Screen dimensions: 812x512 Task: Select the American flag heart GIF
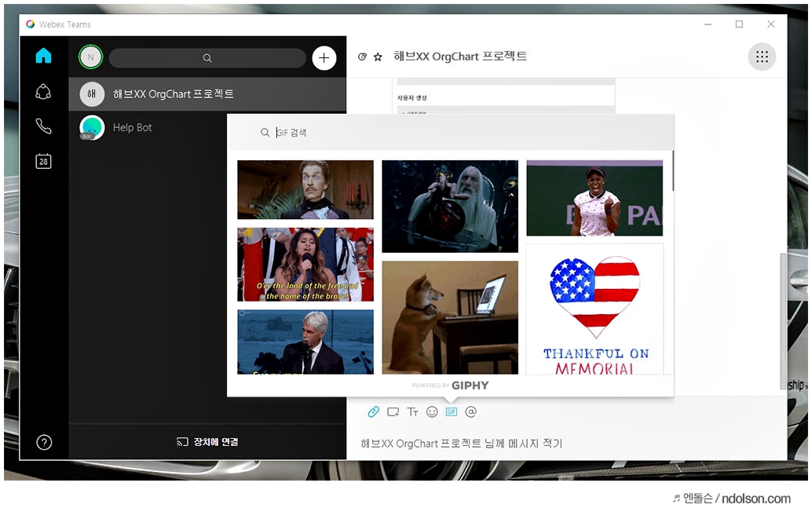click(594, 309)
